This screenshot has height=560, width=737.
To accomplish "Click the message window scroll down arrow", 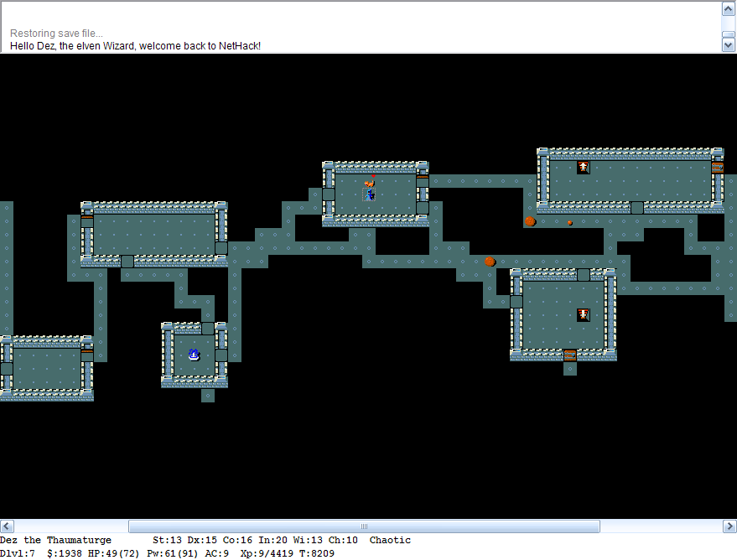I will coord(728,45).
